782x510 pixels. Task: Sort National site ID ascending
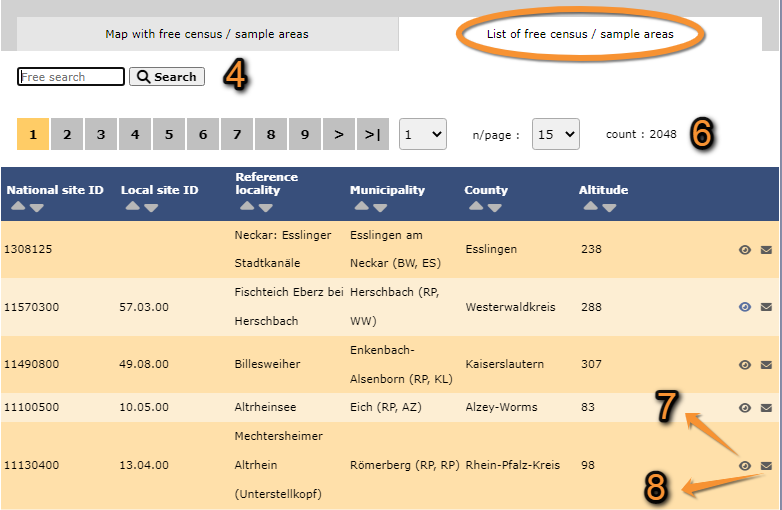[18, 206]
